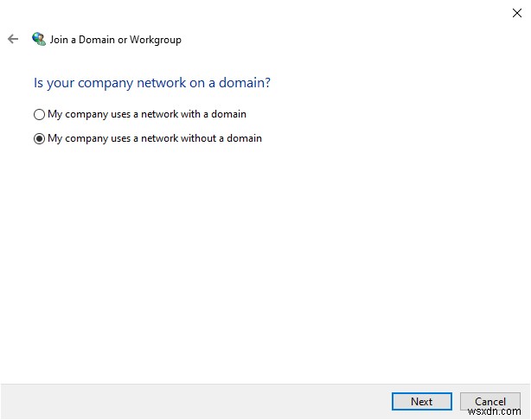Click the network wizard globe icon
Image resolution: width=531 pixels, height=420 pixels.
(x=39, y=39)
